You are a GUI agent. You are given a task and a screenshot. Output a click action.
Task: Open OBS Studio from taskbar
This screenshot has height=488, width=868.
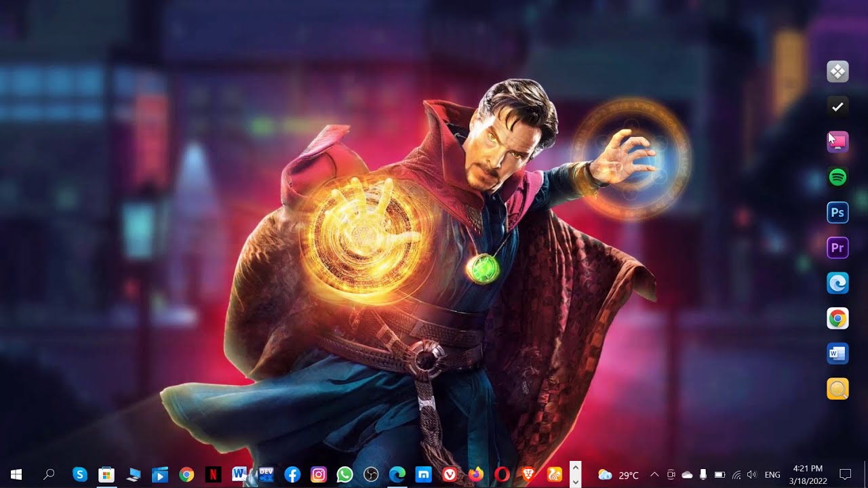click(371, 474)
